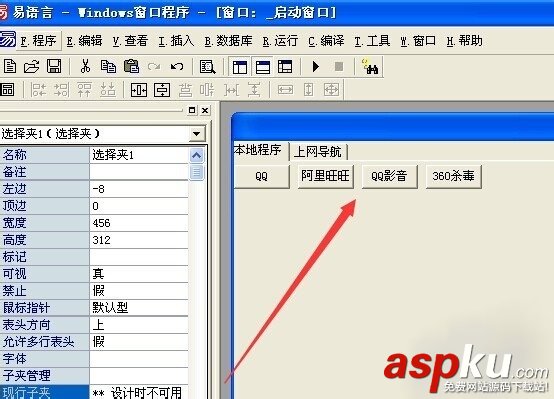Toggle the 禁止 property value 假

point(139,291)
